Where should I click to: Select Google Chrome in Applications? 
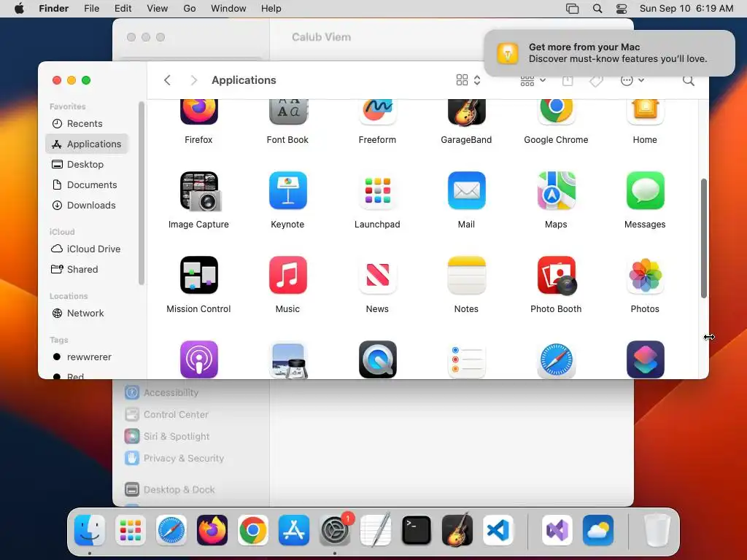(556, 112)
